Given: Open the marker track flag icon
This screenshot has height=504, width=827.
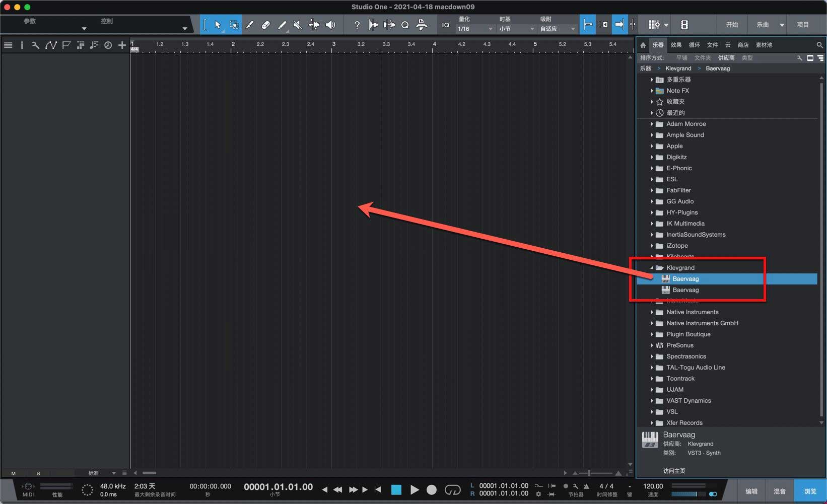Looking at the screenshot, I should tap(66, 45).
